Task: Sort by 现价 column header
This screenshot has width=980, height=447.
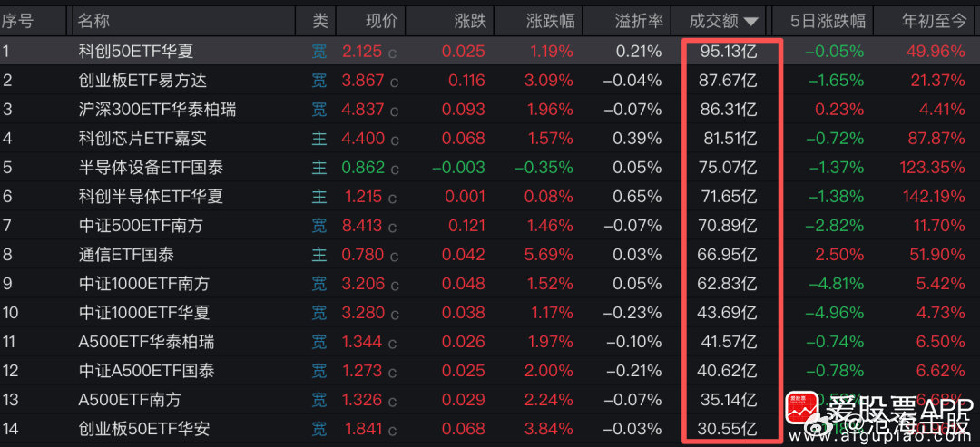Action: (x=381, y=21)
